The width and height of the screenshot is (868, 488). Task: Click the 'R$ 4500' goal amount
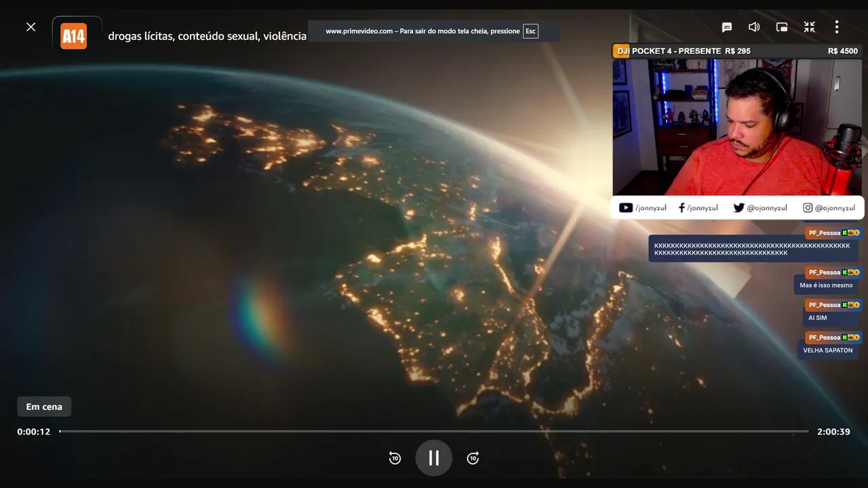click(x=843, y=52)
